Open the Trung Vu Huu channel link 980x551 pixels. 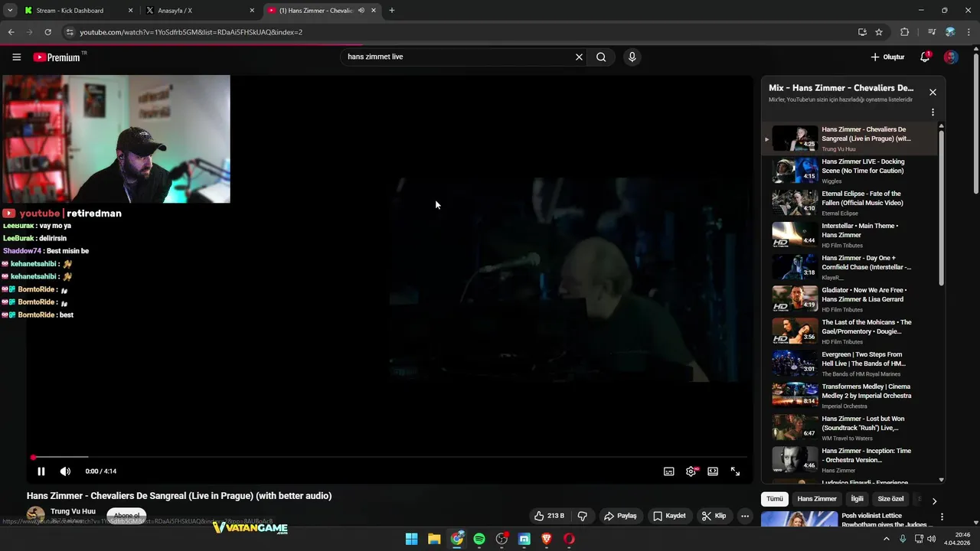[73, 511]
